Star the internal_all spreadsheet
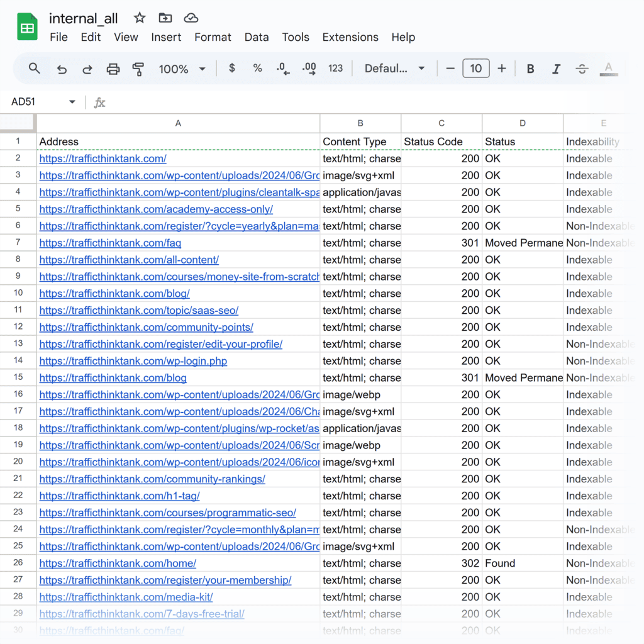This screenshot has width=644, height=644. [139, 18]
